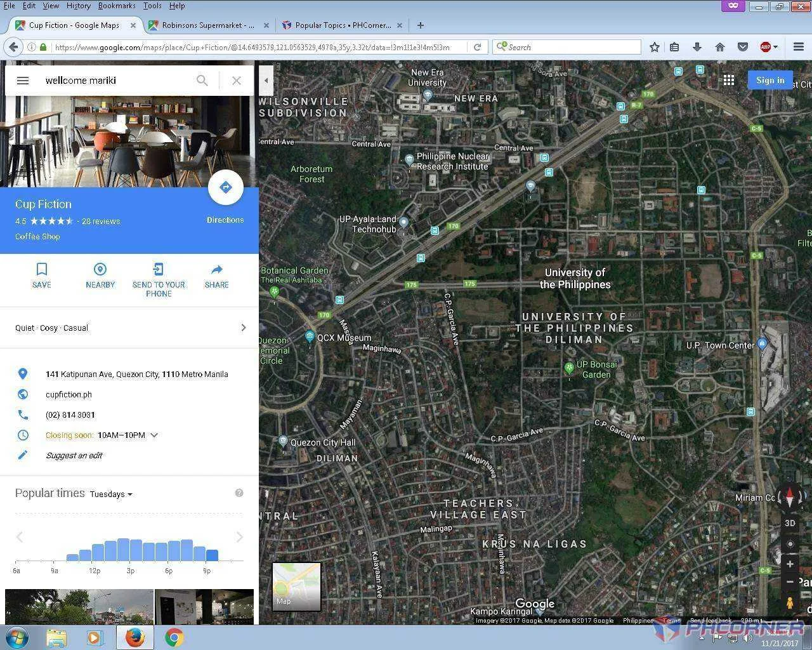Open 28 reviews link

pos(101,222)
